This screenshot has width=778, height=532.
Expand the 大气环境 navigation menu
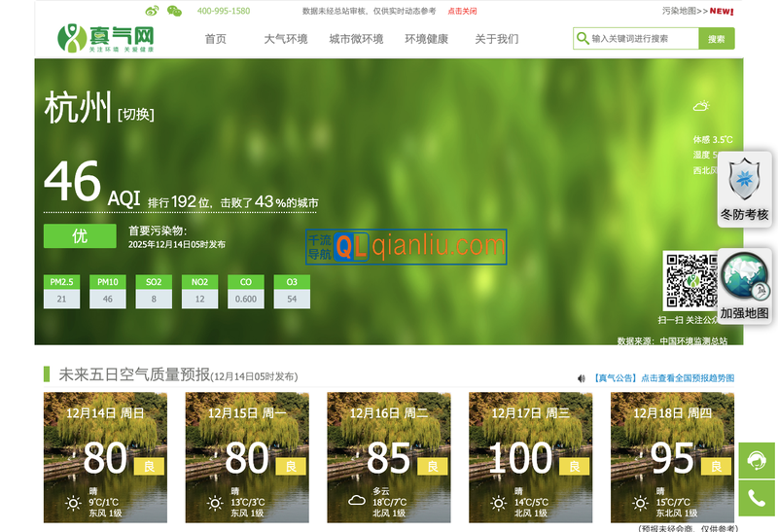tap(286, 39)
